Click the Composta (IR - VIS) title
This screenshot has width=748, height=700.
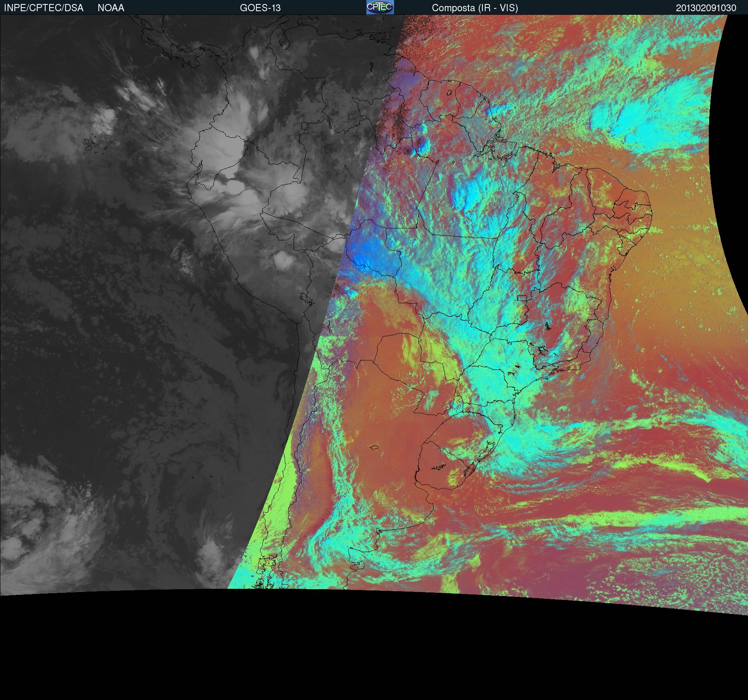[475, 8]
